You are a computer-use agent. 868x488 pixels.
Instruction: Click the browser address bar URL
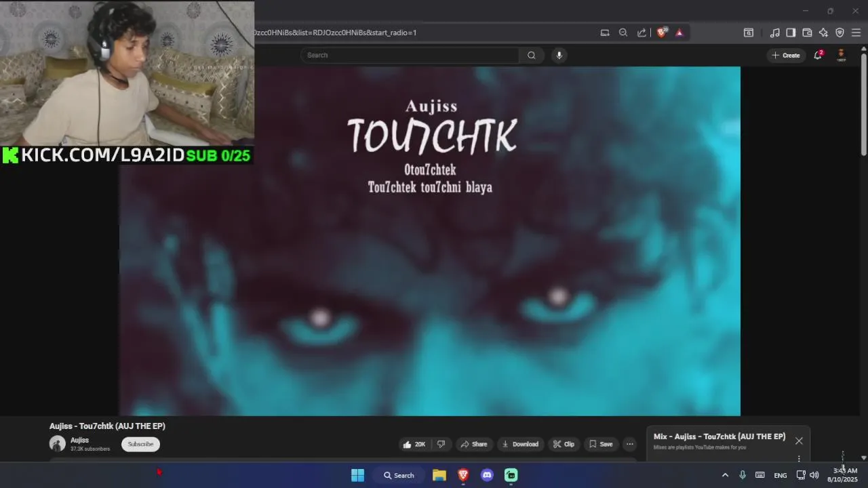point(335,32)
